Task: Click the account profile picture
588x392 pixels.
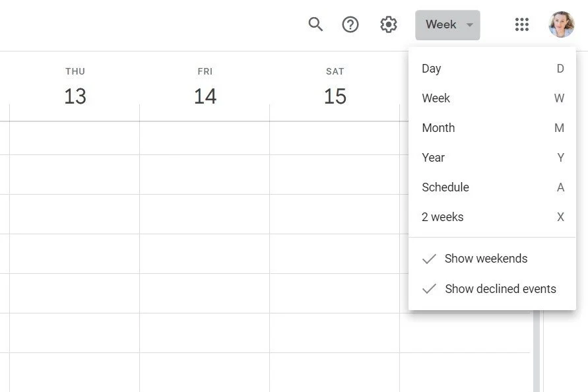Action: (x=561, y=24)
